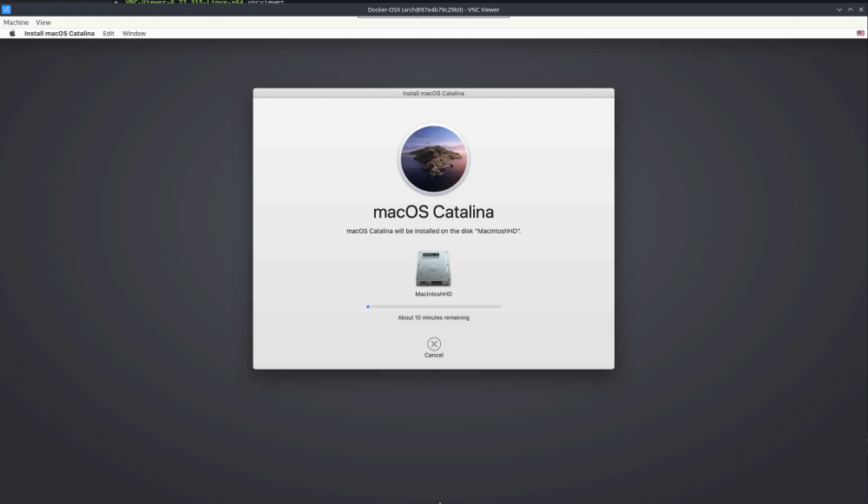Maximize the VNC Viewer window
The image size is (868, 504).
[851, 10]
